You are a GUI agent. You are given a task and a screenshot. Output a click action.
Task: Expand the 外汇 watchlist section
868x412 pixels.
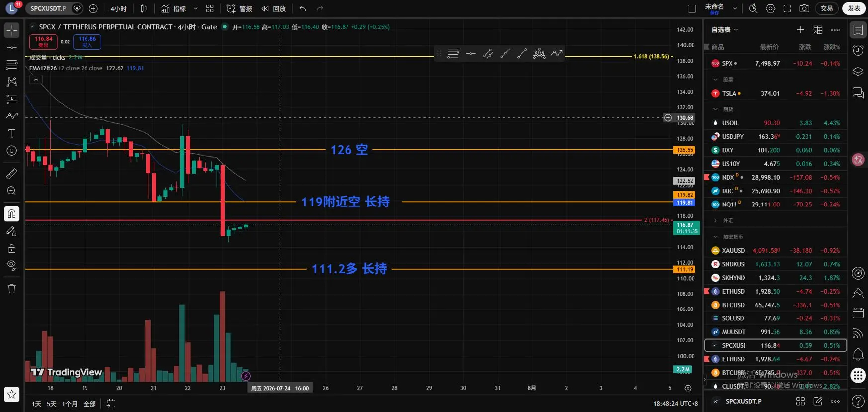pyautogui.click(x=715, y=220)
